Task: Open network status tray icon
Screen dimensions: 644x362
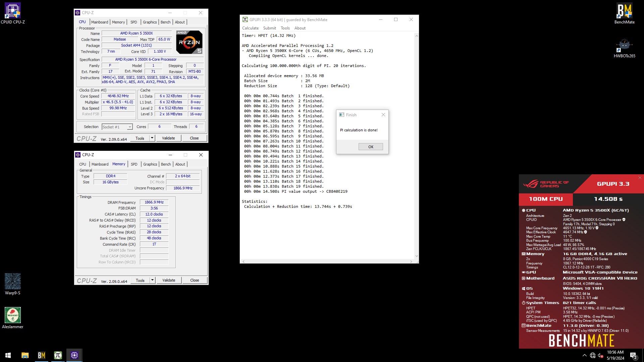Action: coord(593,355)
